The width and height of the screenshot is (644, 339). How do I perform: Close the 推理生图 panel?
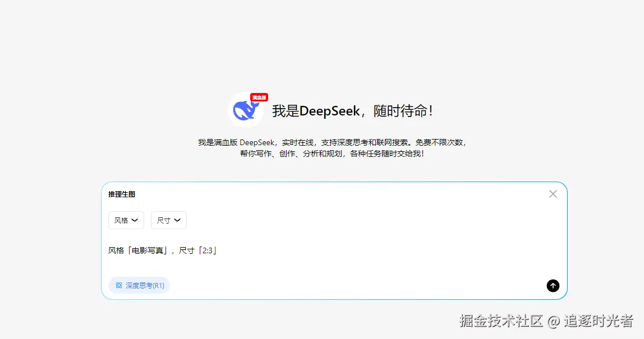click(x=553, y=194)
